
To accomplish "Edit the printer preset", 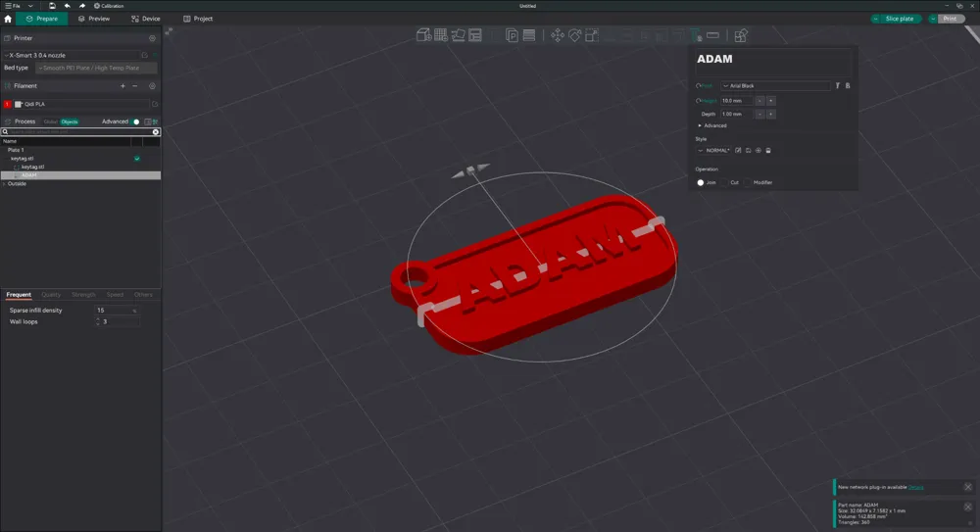I will (145, 55).
